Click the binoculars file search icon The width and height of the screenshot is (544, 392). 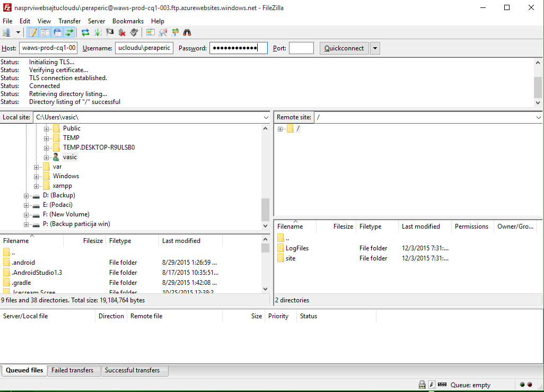187,33
